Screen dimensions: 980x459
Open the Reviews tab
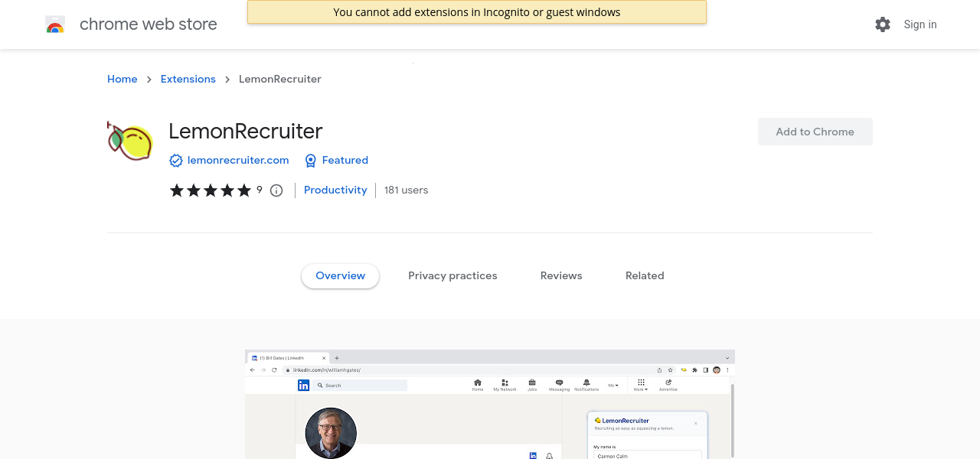(x=561, y=276)
